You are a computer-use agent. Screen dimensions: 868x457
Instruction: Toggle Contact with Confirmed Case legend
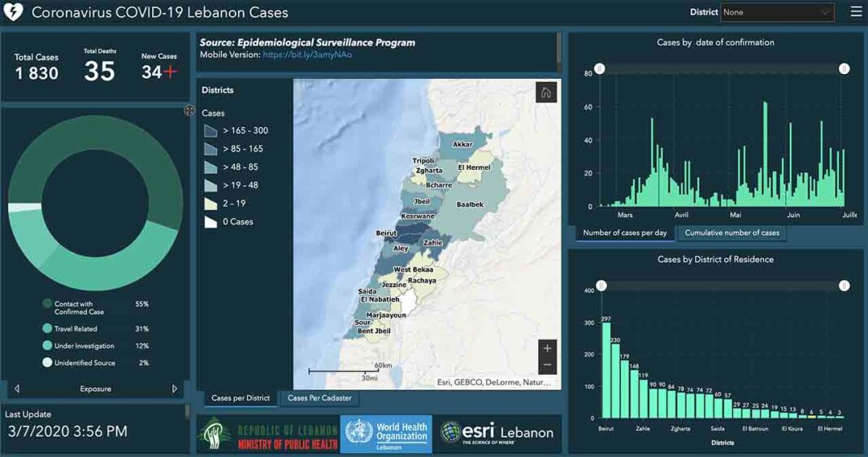78,307
